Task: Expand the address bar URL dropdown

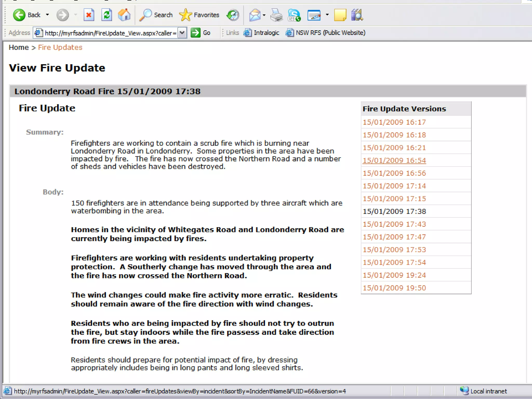Action: [x=182, y=33]
